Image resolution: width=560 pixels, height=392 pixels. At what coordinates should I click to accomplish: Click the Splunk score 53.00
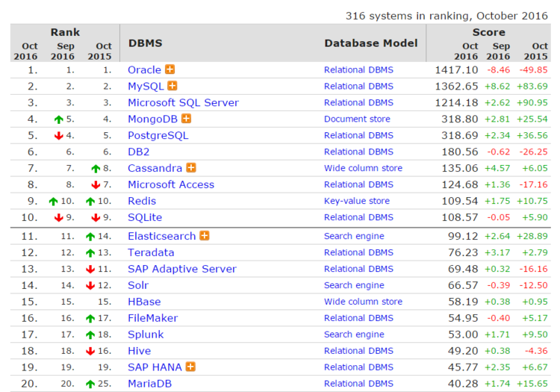tap(463, 335)
